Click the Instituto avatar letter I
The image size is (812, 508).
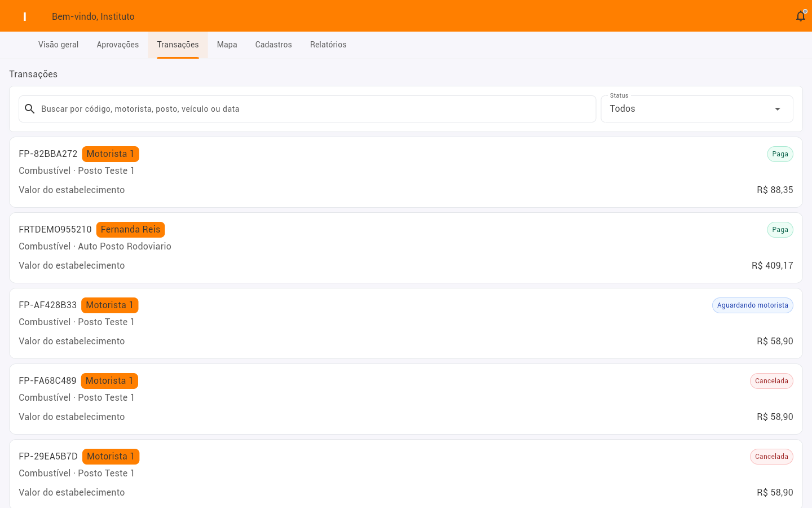(x=25, y=16)
